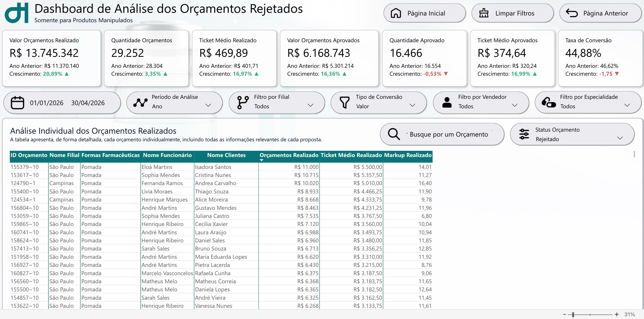Click the back arrow icon in Página Anterior

point(572,13)
